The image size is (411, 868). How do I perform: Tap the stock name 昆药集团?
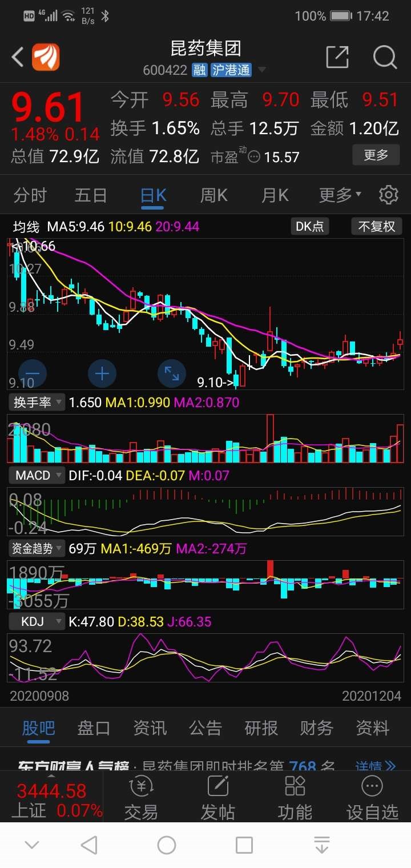pos(205,48)
